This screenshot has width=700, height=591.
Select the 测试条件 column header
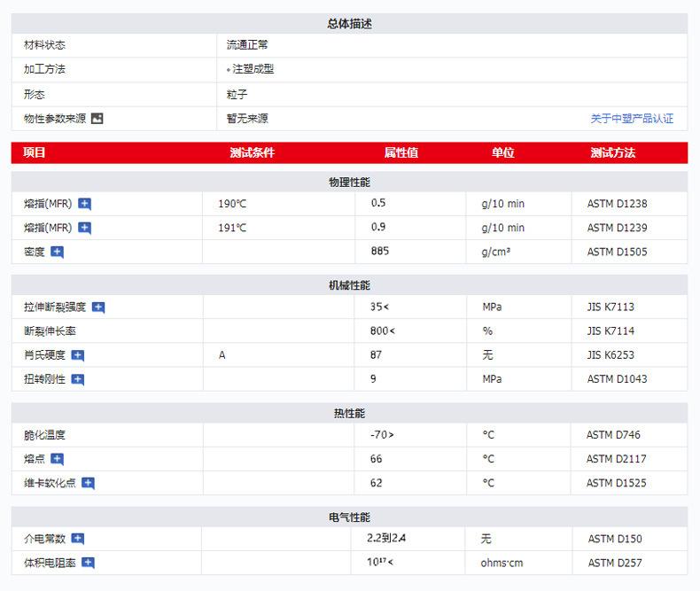click(252, 152)
